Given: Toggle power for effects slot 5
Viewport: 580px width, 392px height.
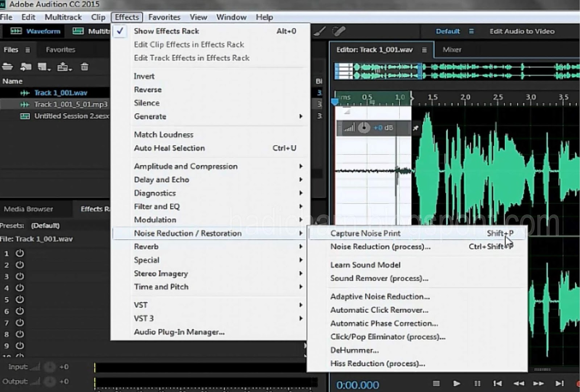Looking at the screenshot, I should tap(20, 300).
